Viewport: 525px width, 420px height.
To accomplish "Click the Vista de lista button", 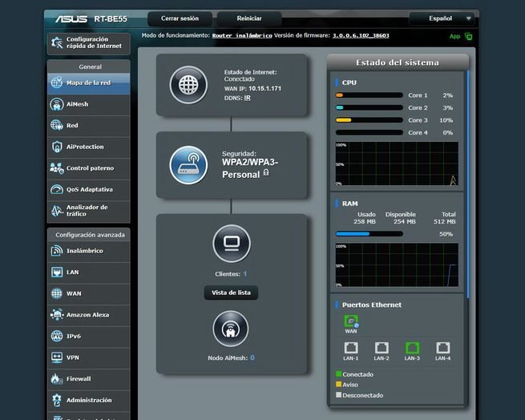I will point(231,293).
